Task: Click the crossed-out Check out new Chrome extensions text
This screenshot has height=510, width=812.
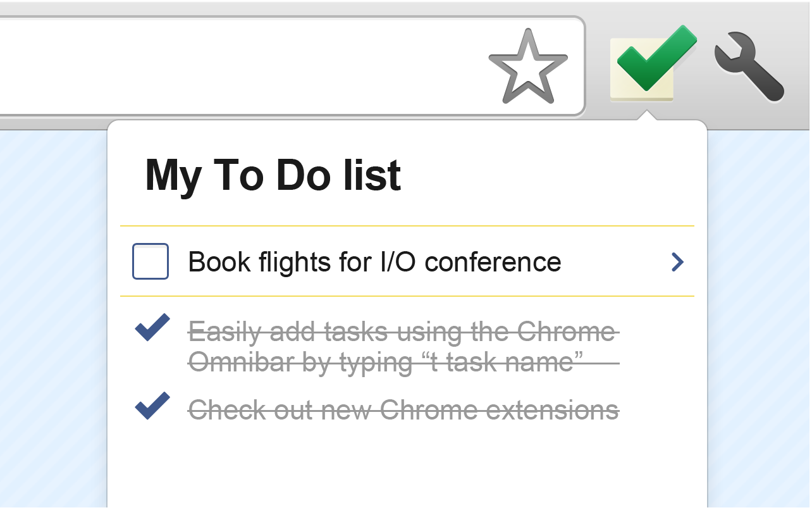Action: (x=403, y=410)
